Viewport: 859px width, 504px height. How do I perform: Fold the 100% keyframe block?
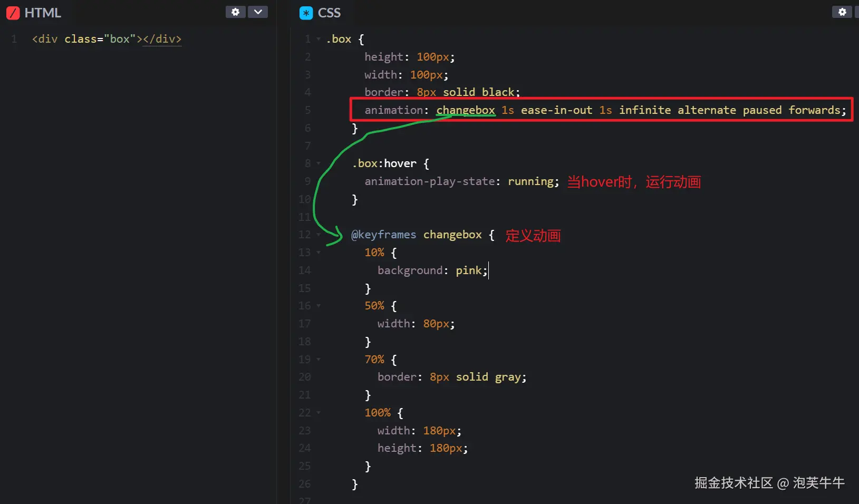pos(318,413)
